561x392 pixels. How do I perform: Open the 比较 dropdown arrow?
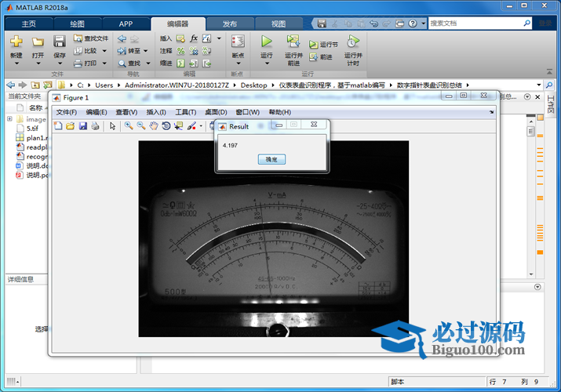click(x=104, y=51)
